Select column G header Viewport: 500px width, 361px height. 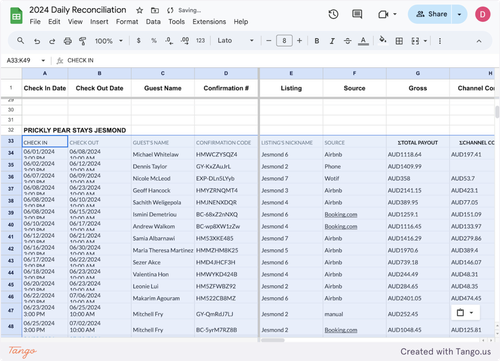point(418,73)
